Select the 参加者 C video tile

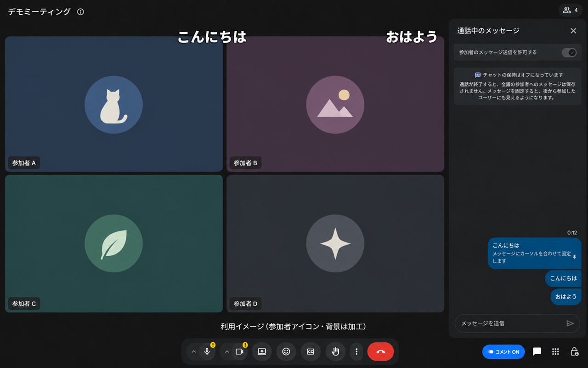click(114, 244)
